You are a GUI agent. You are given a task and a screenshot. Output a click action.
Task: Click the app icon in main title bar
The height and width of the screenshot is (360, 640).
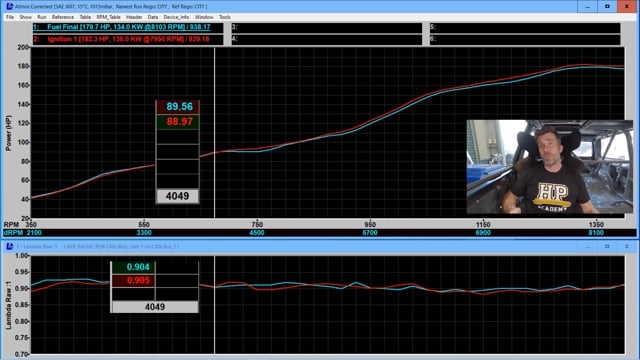(x=9, y=7)
